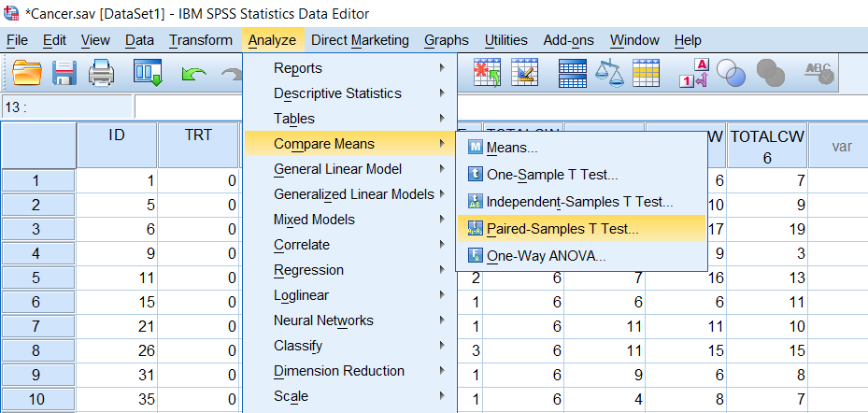This screenshot has height=413, width=868.
Task: Click the Insert Variable toolbar icon
Action: tap(524, 73)
